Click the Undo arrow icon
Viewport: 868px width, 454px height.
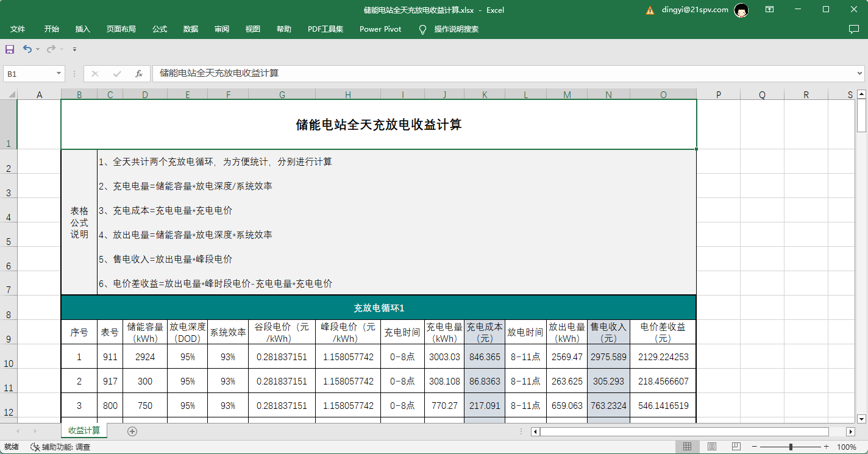coord(27,49)
